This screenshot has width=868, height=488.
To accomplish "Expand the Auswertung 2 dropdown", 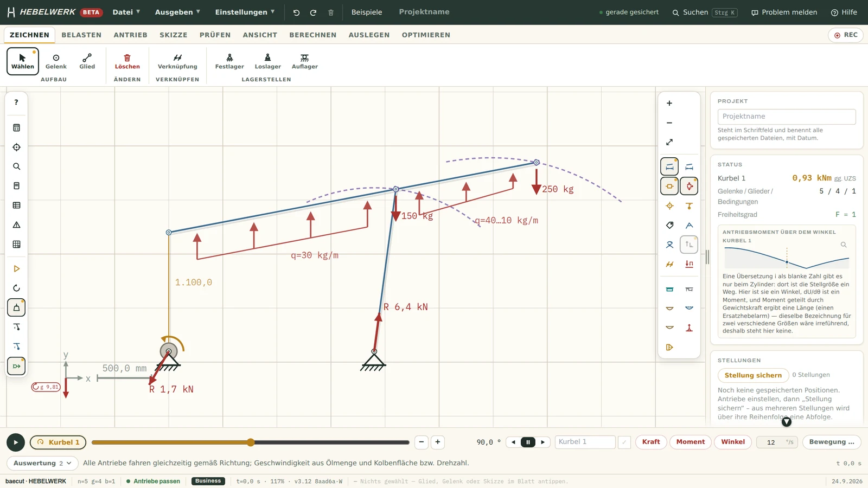I will pyautogui.click(x=42, y=463).
